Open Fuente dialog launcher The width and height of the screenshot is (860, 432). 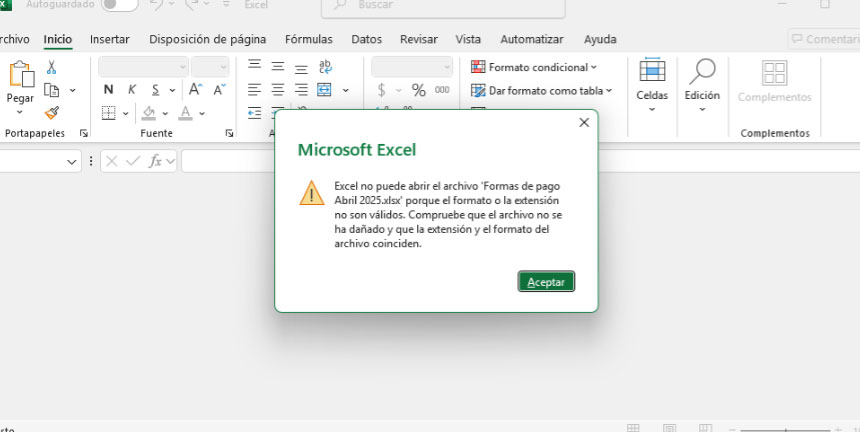pyautogui.click(x=229, y=133)
